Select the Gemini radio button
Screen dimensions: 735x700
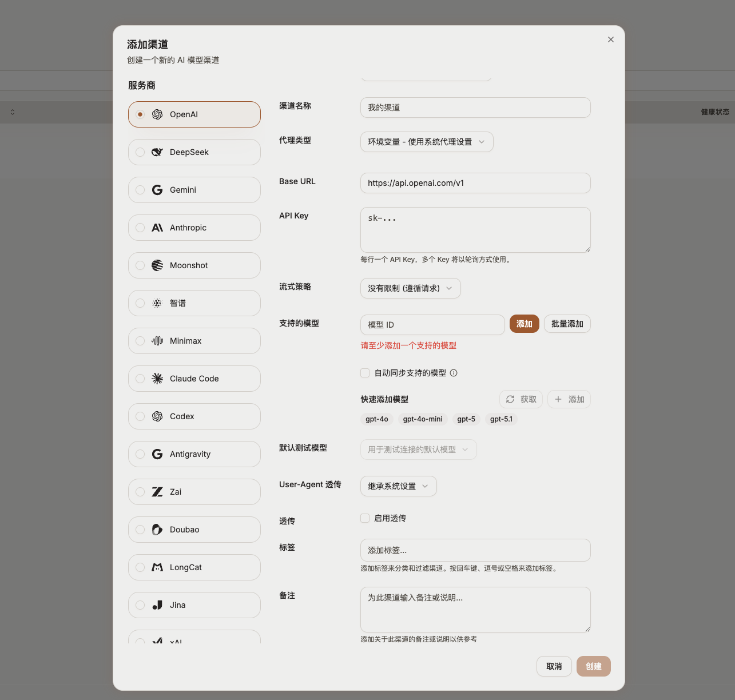click(140, 190)
